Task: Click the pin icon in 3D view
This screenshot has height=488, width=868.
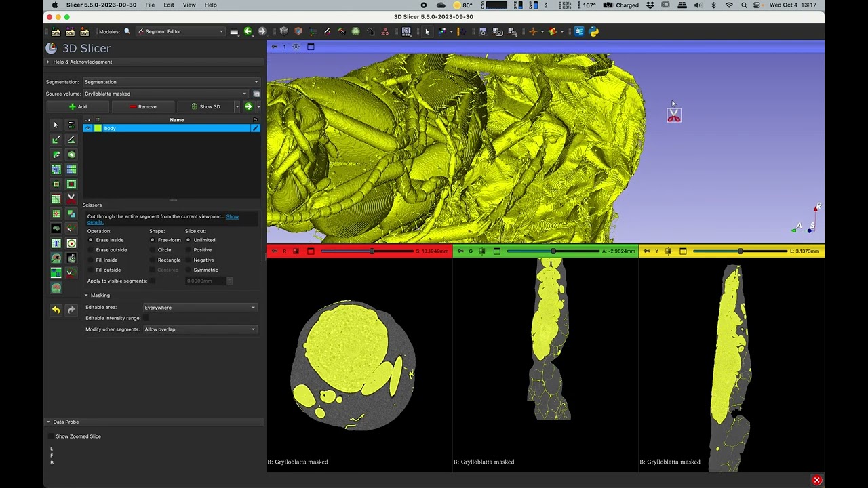Action: point(274,47)
